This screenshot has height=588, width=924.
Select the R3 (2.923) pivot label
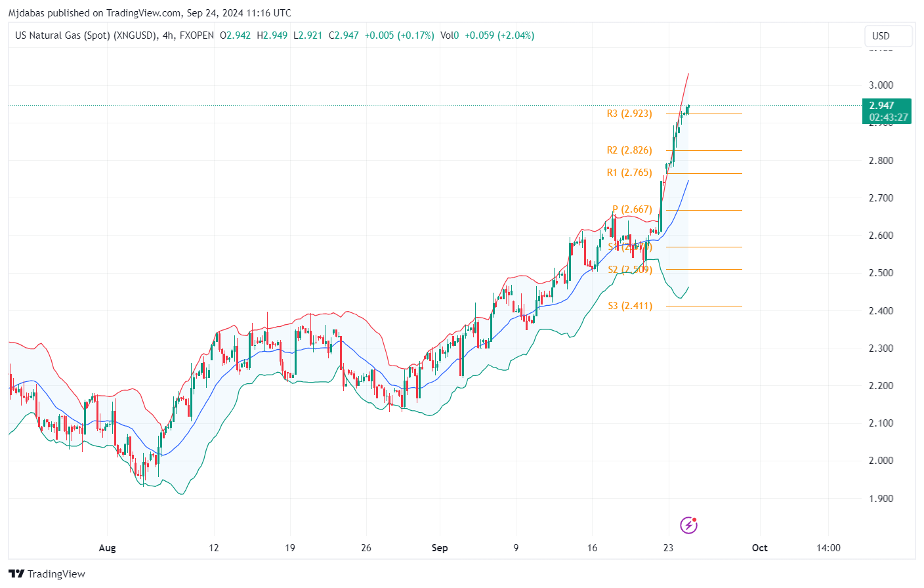click(629, 114)
